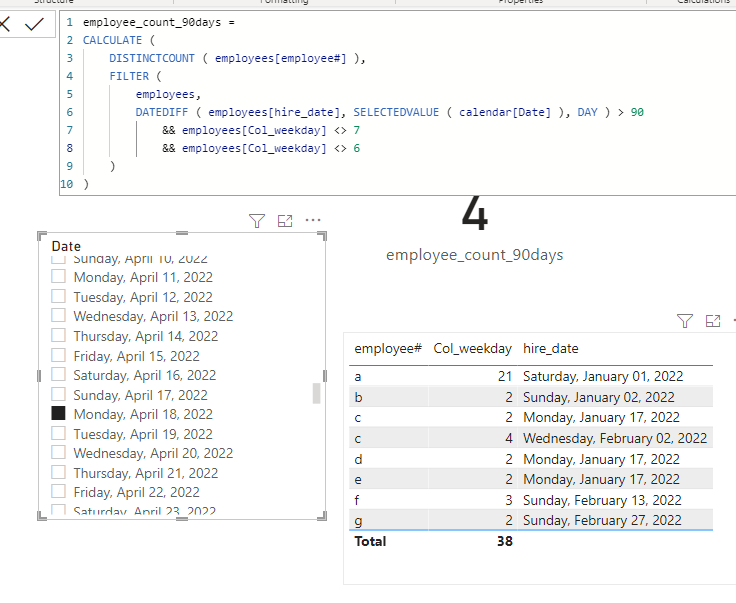Click Col_weekday value 21
Image resolution: width=736 pixels, height=603 pixels.
pyautogui.click(x=505, y=376)
